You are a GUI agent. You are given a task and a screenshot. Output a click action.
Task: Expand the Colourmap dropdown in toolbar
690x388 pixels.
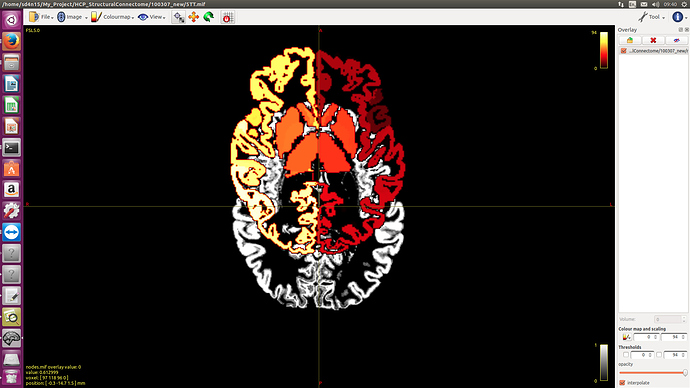point(113,17)
